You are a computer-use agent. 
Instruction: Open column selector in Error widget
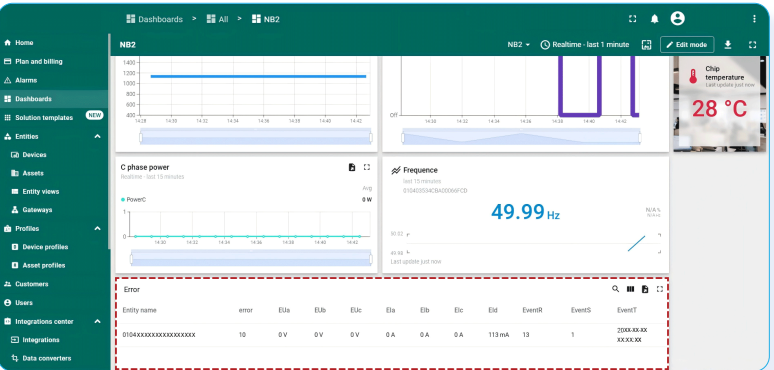click(x=630, y=289)
